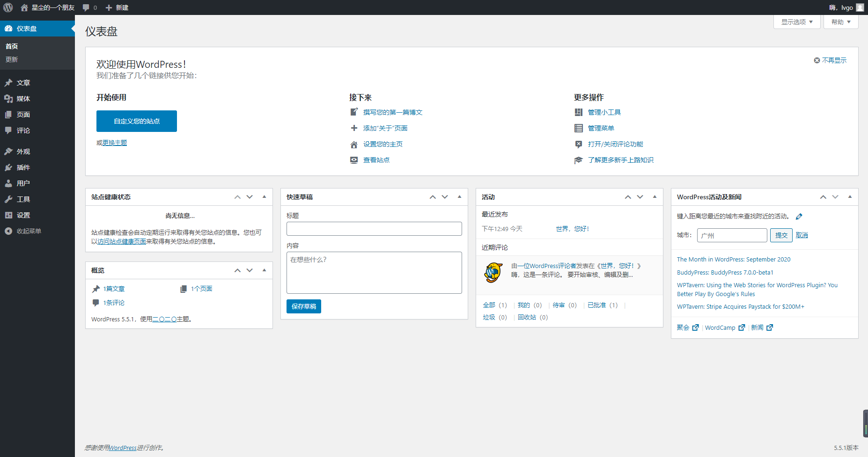Select the 更新 submenu item

pyautogui.click(x=12, y=59)
